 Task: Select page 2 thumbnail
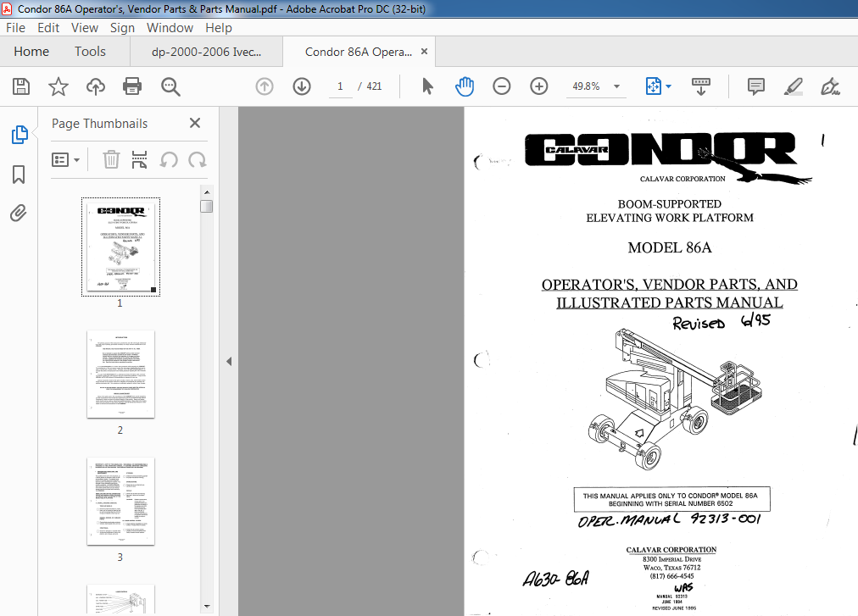(x=120, y=375)
